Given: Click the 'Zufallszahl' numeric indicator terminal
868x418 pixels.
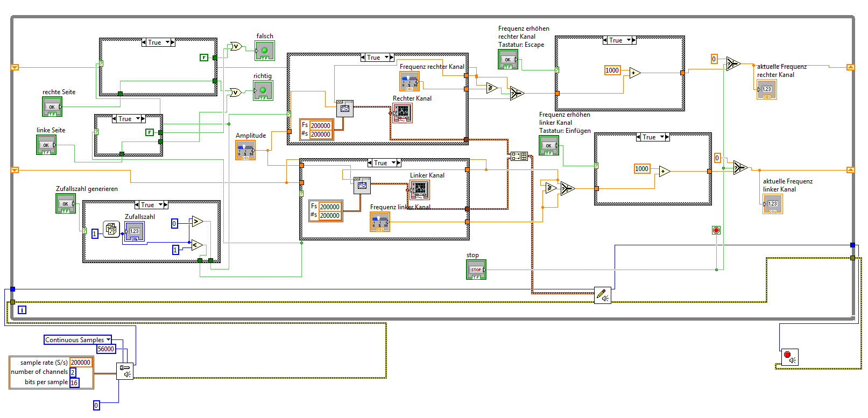Looking at the screenshot, I should click(x=135, y=232).
